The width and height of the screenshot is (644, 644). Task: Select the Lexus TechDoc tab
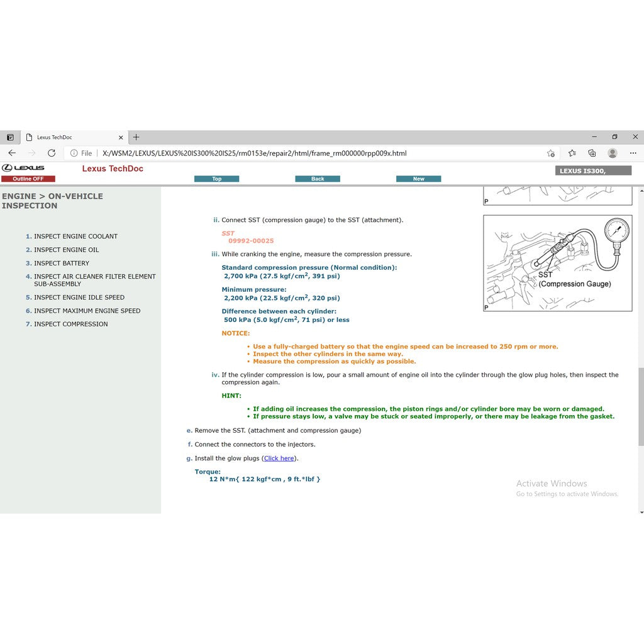coord(69,137)
